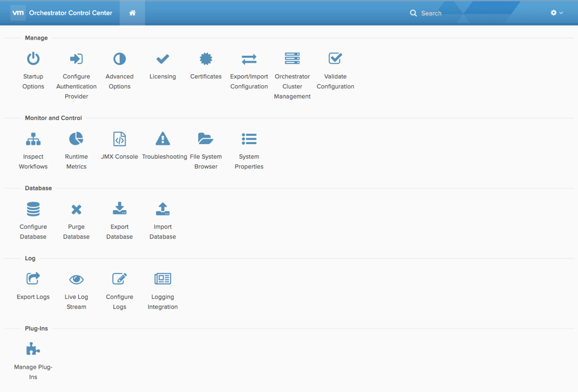Click the Plug-Ins section heading
This screenshot has height=392, width=578.
(x=37, y=328)
